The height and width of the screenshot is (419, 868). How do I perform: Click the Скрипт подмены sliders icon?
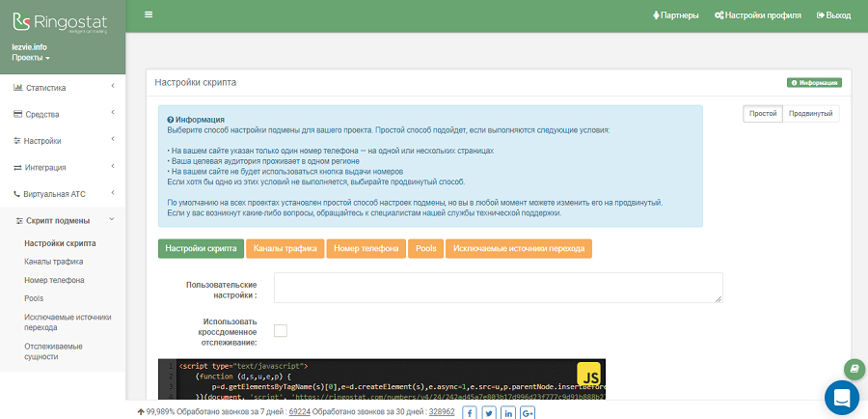click(x=19, y=220)
